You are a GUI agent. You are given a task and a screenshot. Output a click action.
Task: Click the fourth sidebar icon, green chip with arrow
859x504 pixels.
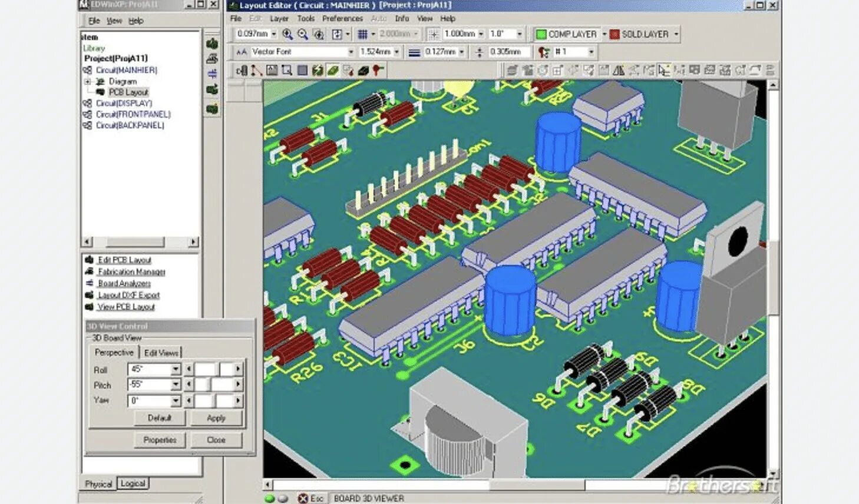pyautogui.click(x=212, y=89)
